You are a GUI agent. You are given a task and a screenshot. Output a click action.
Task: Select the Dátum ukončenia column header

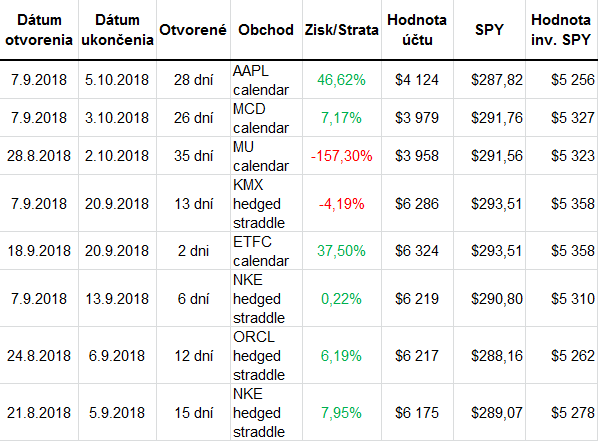[x=117, y=30]
